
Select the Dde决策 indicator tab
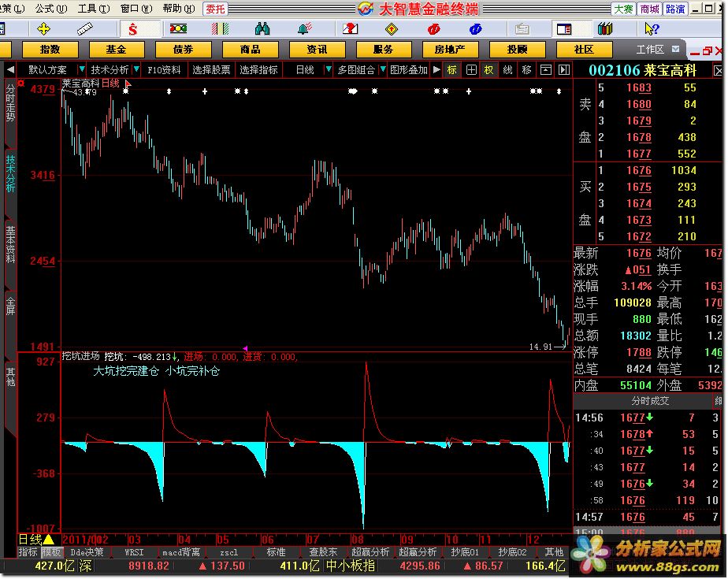[87, 552]
